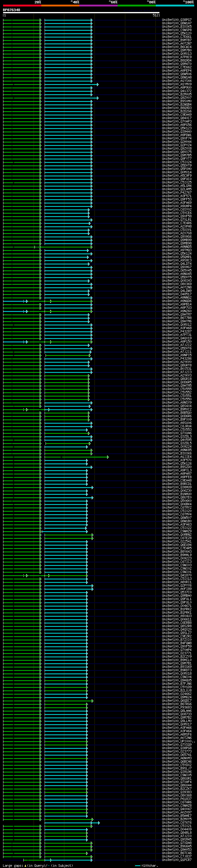Click the orange ~40% identity color bar
This screenshot has height=868, width=197.
[x=60, y=6]
